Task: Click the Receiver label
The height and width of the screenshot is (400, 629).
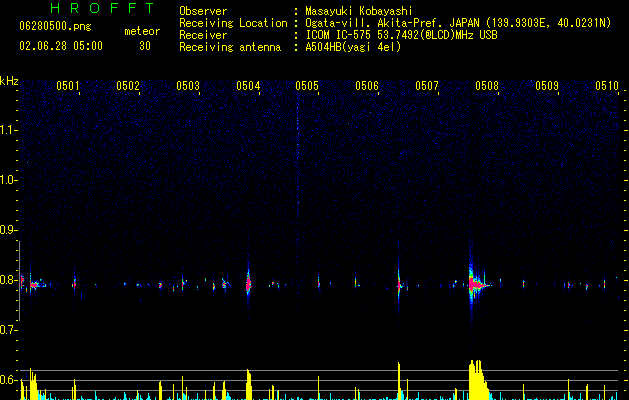Action: (203, 35)
